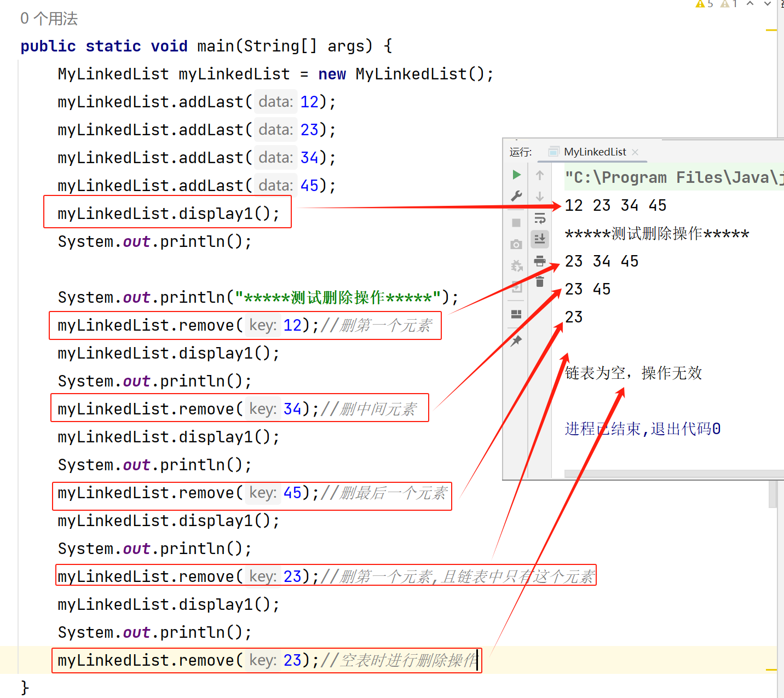Click the warning stripe beside last remove line
784x698 pixels.
click(771, 670)
